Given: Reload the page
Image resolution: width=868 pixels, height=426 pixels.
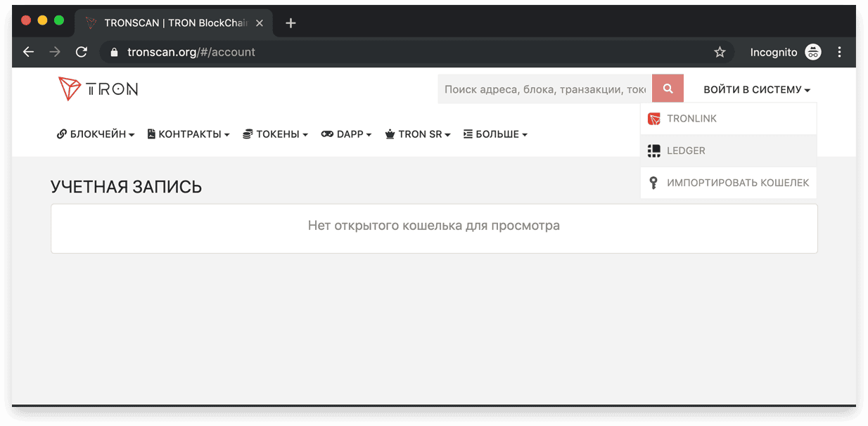Looking at the screenshot, I should (x=82, y=52).
